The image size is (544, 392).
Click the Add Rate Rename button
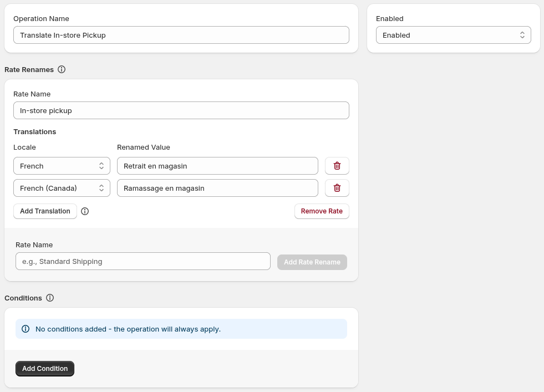[x=312, y=262]
